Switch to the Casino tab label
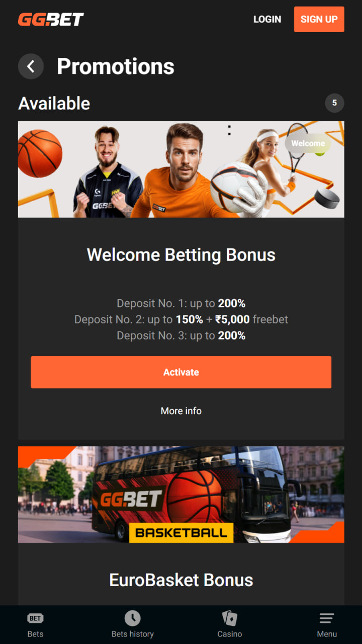362x644 pixels. (230, 634)
